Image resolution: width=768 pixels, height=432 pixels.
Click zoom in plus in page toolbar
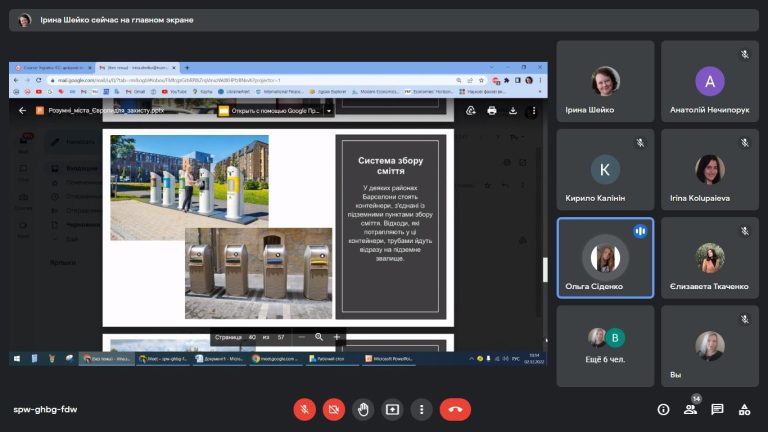[x=336, y=337]
